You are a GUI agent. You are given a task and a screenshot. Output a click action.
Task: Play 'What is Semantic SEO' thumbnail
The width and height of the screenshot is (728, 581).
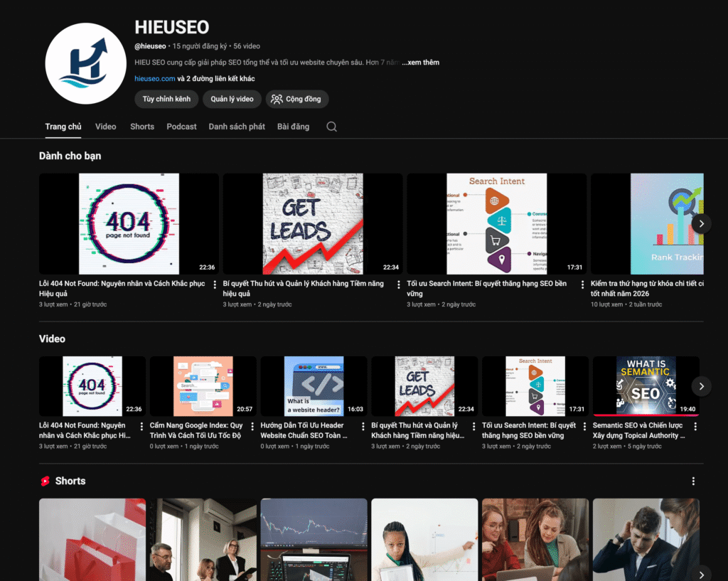[x=646, y=386]
